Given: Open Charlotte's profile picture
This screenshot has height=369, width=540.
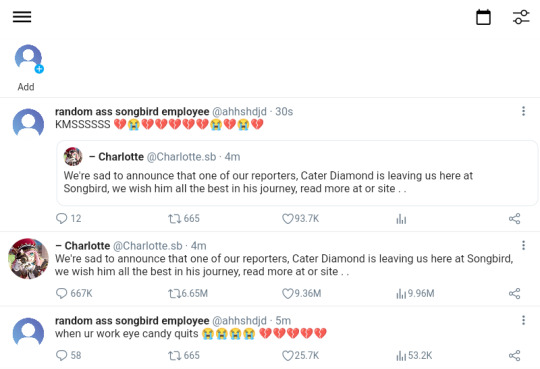Looking at the screenshot, I should 28,258.
